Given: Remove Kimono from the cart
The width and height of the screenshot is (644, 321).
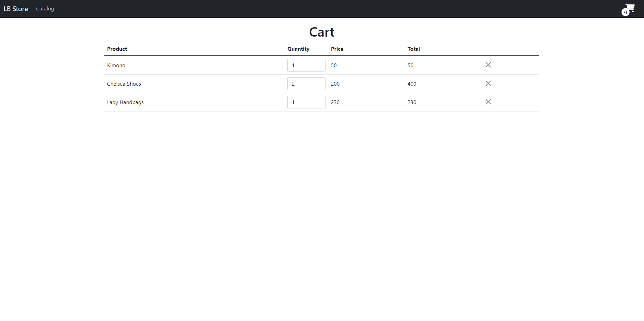Looking at the screenshot, I should [488, 65].
